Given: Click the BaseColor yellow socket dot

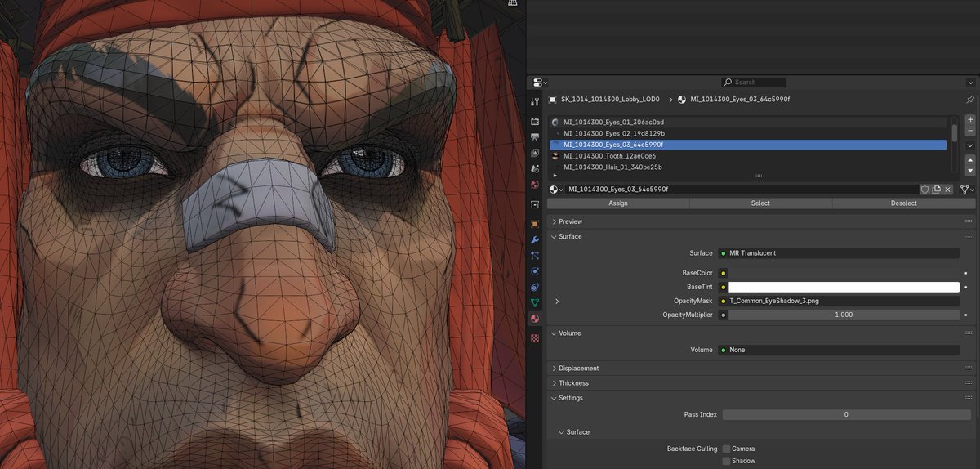Looking at the screenshot, I should coord(724,273).
